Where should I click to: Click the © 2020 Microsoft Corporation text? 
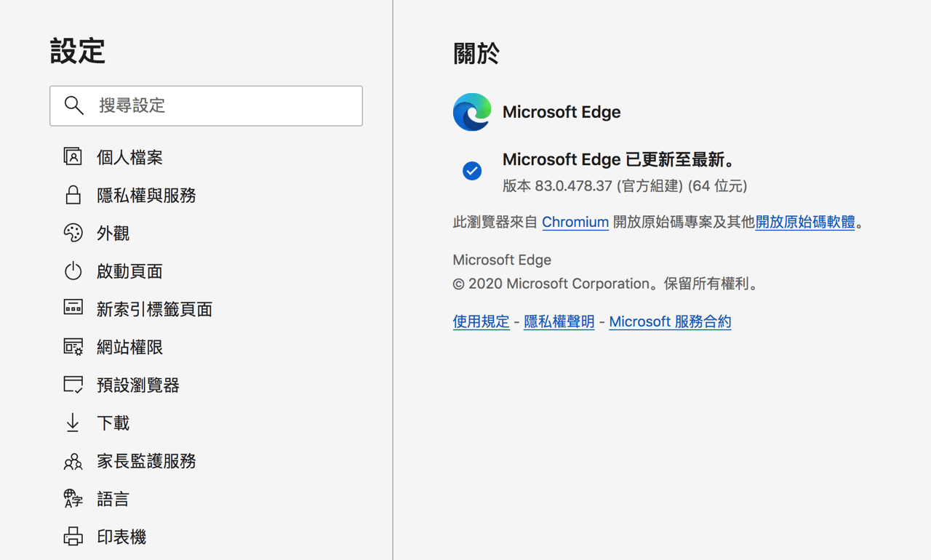[551, 284]
